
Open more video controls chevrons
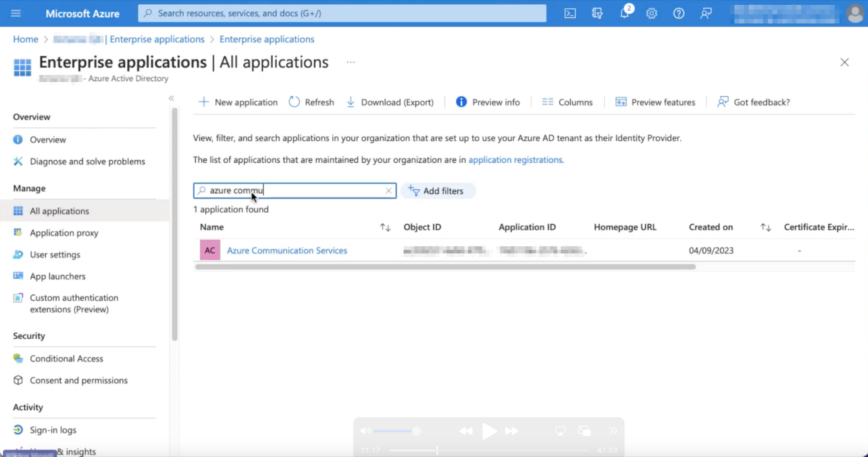pos(613,431)
